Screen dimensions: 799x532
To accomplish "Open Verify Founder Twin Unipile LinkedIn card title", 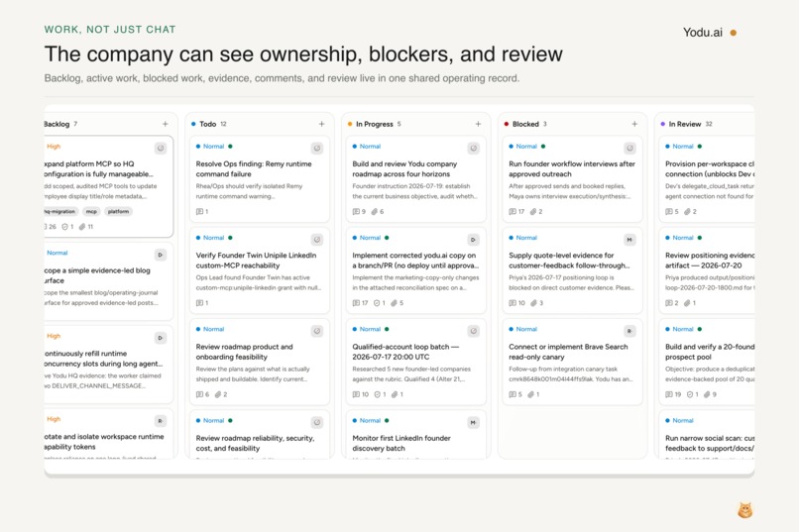I will (x=256, y=261).
